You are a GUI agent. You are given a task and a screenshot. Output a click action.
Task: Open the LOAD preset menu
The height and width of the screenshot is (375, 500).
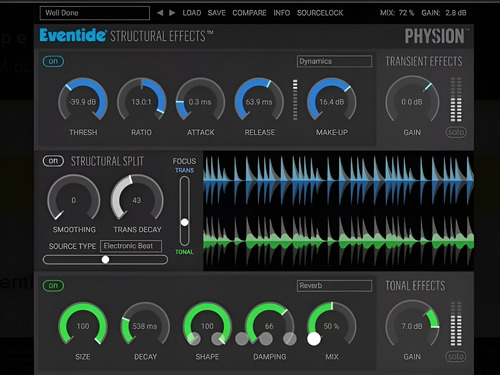tap(192, 13)
